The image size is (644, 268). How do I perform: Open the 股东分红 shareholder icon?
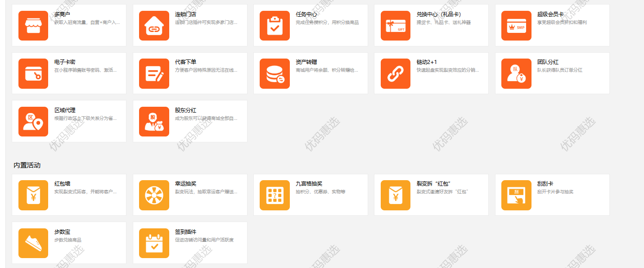154,121
